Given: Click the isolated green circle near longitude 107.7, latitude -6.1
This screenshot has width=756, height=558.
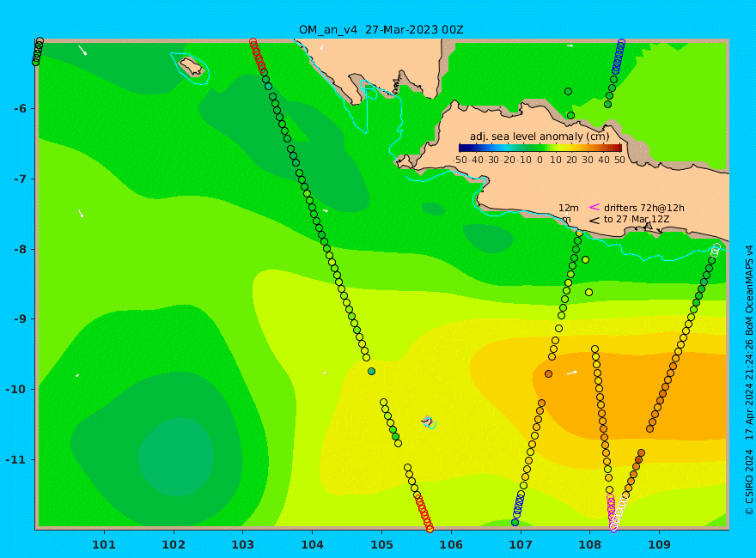Looking at the screenshot, I should 570,116.
